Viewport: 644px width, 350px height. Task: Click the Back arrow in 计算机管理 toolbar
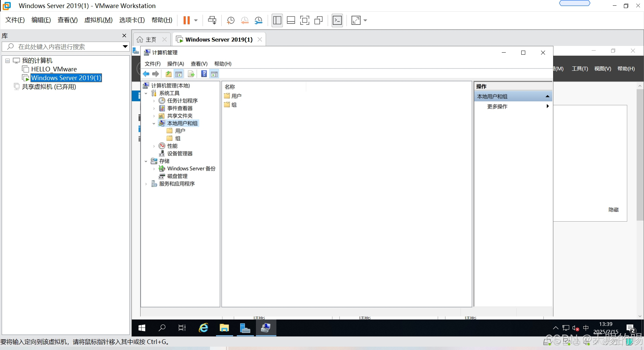146,74
